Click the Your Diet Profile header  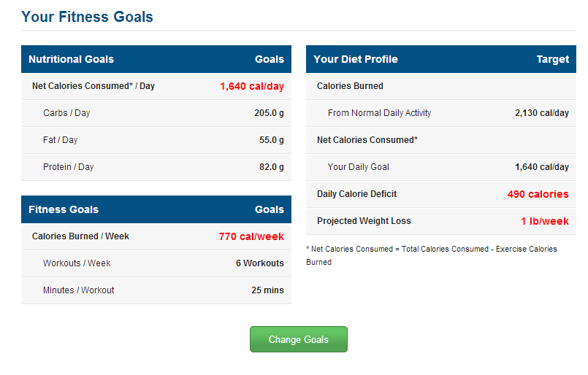pos(441,59)
